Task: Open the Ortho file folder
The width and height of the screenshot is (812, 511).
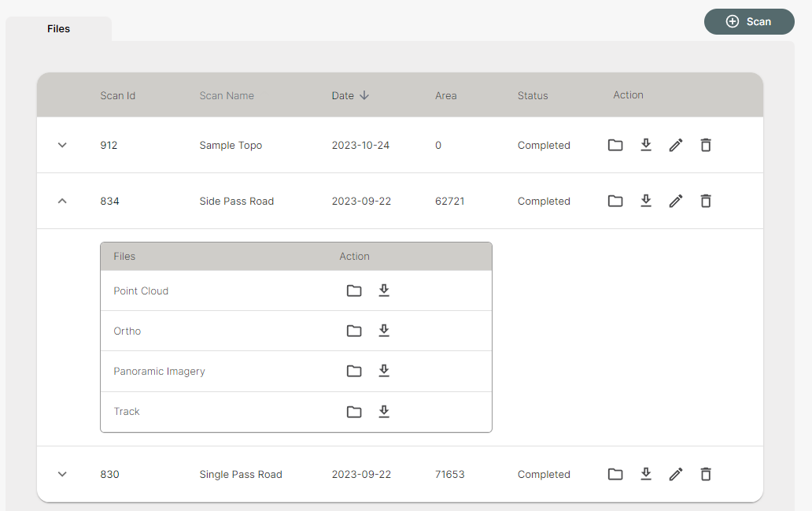Action: pos(354,331)
